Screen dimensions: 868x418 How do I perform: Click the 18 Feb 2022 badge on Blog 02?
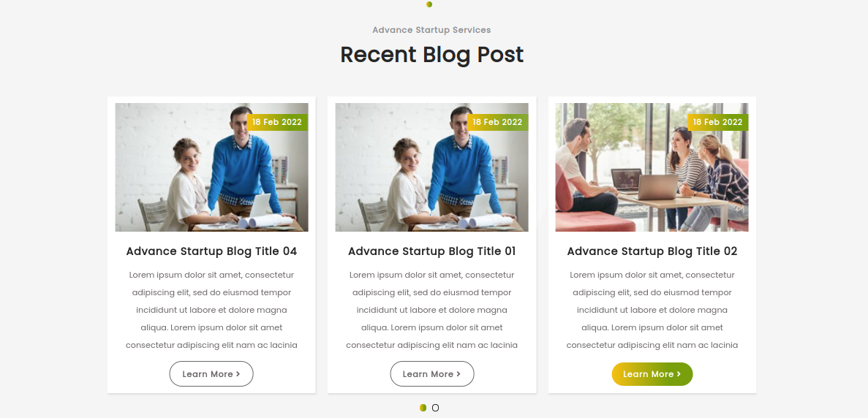pyautogui.click(x=718, y=122)
